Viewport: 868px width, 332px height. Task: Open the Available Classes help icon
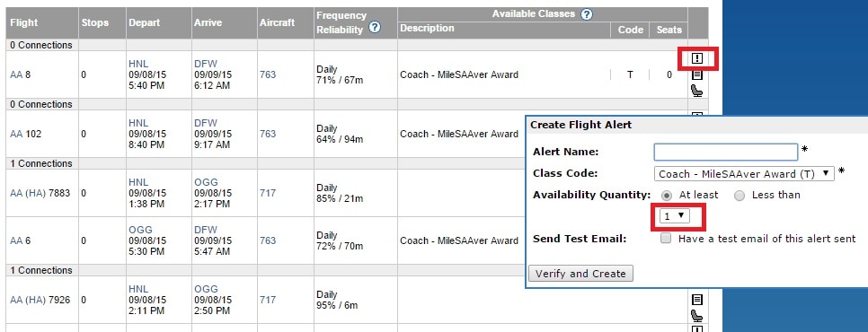point(587,14)
